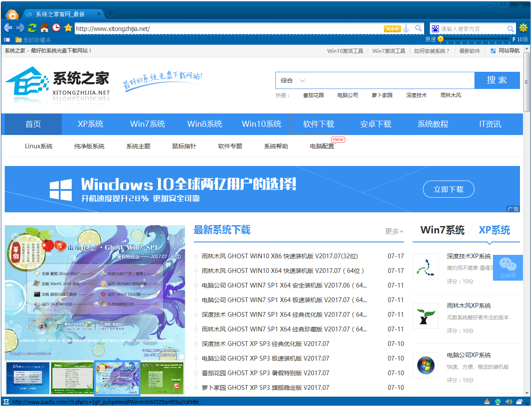Open a new tab with the plus icon
This screenshot has height=407, width=532.
pos(110,14)
